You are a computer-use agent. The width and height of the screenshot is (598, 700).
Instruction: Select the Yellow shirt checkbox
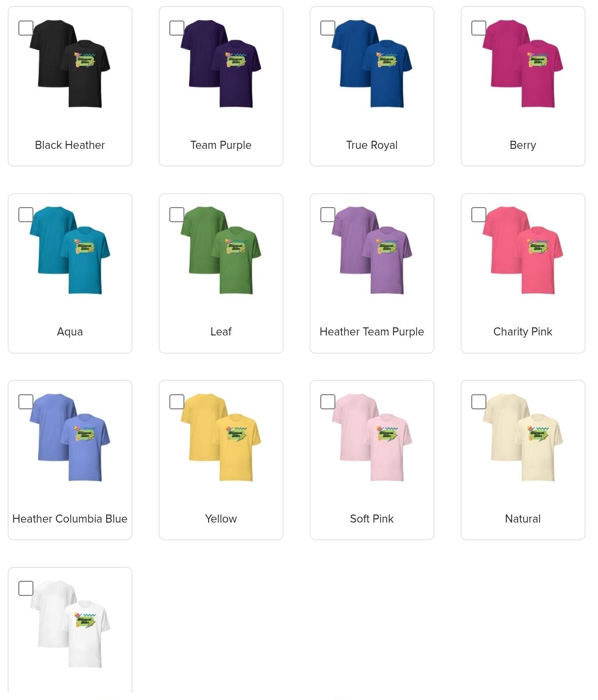coord(177,402)
